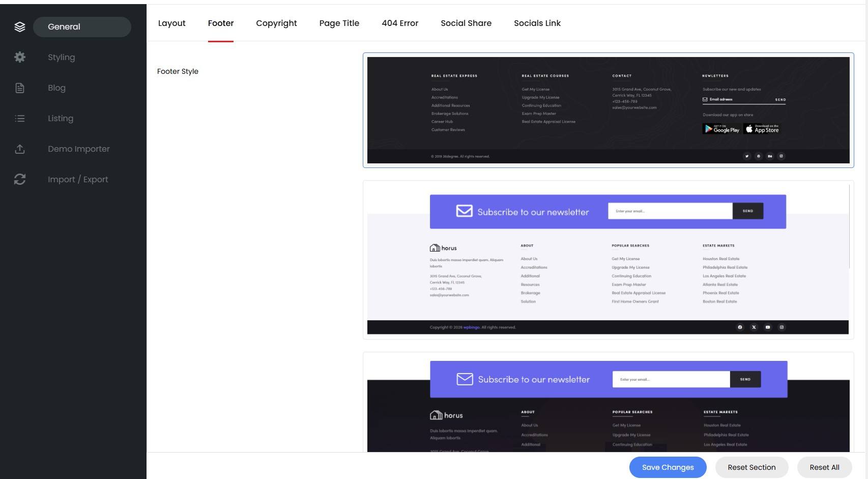Choose the dark newsletter footer style thumbnail

(608, 402)
